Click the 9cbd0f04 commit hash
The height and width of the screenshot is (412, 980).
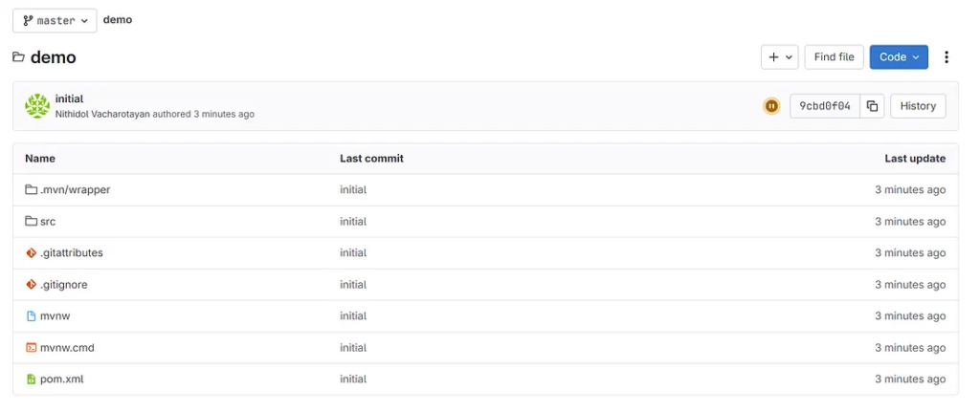(824, 106)
